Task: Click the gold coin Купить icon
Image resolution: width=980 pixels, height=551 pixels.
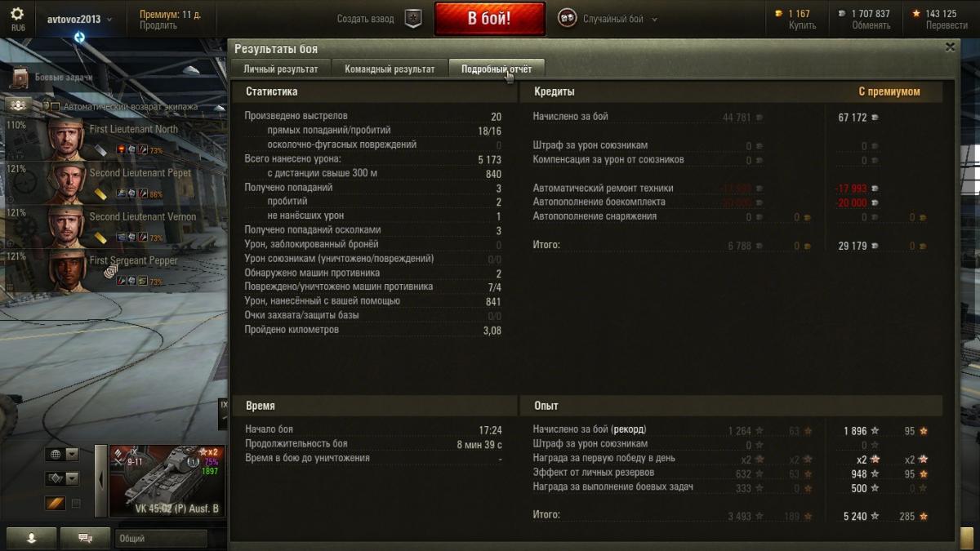Action: point(778,14)
